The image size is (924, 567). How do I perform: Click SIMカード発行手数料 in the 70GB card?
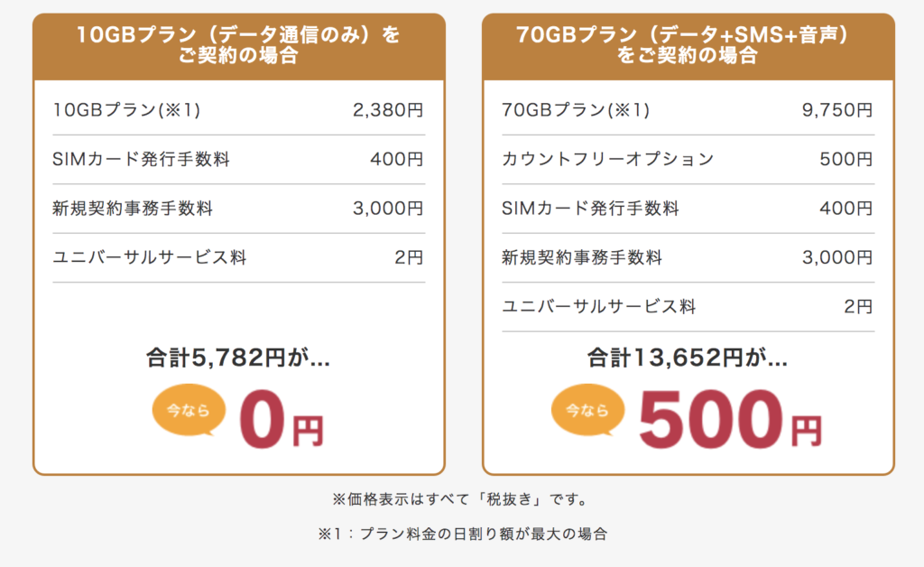click(x=590, y=208)
